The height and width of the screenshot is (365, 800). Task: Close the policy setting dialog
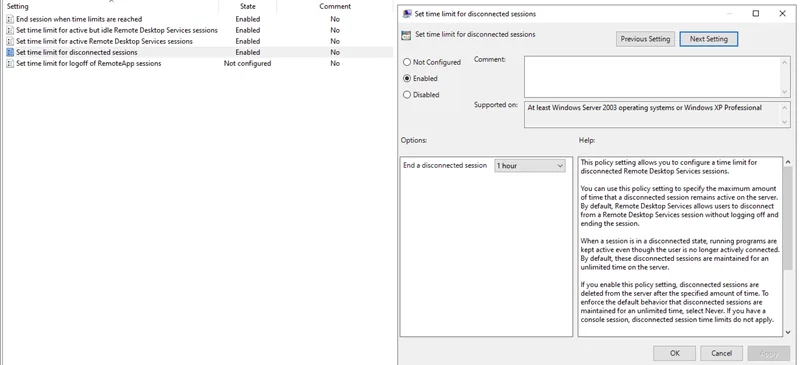point(782,14)
